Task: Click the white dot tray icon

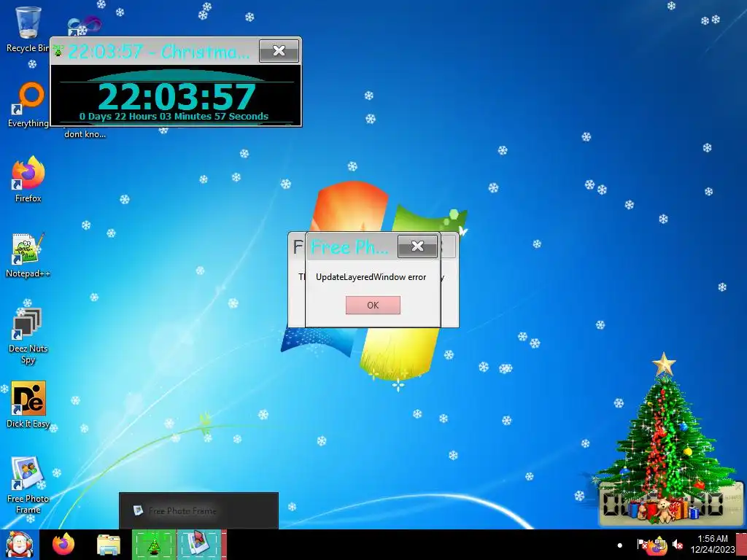Action: click(x=619, y=545)
